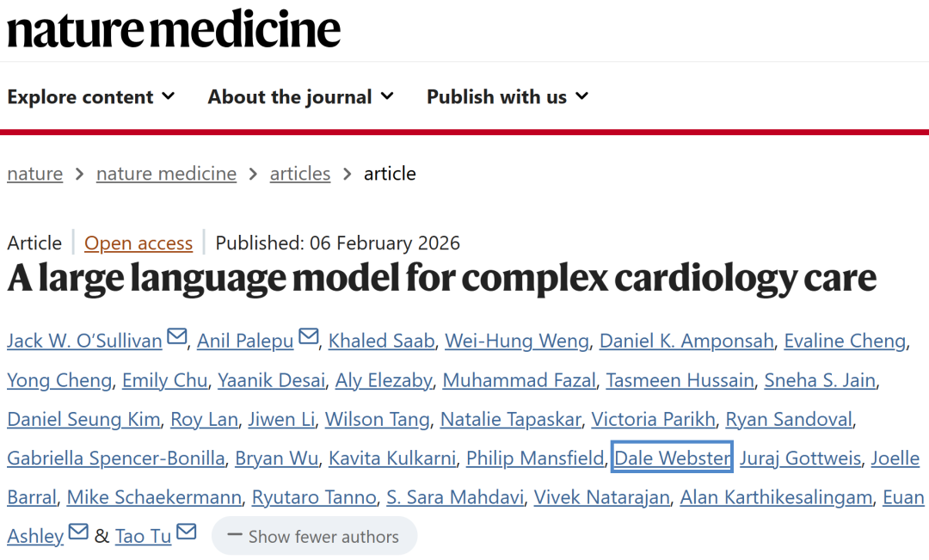Navigate to articles breadcrumb

pyautogui.click(x=300, y=174)
